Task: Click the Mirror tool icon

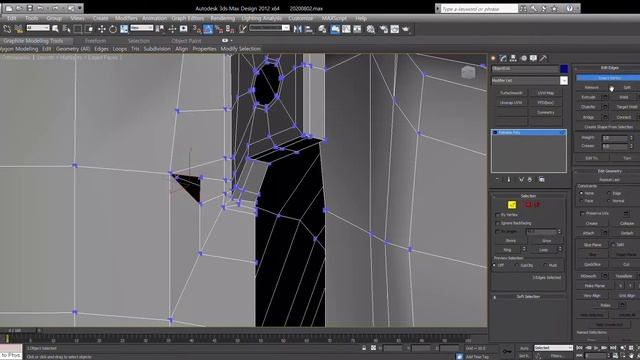Action: coord(298,29)
